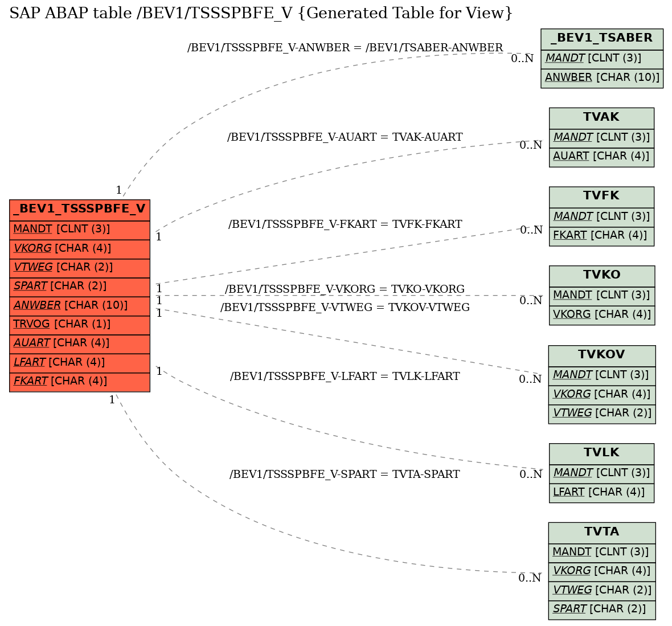This screenshot has width=672, height=626.
Task: Click the 0..N cardinality beside _BEV1_TSABER
Action: (x=522, y=59)
